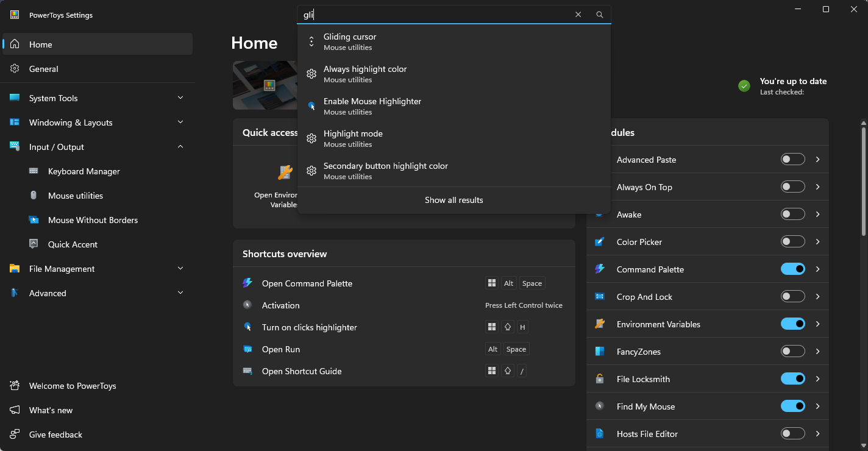Click the Color Picker module icon
The height and width of the screenshot is (451, 868).
point(600,242)
